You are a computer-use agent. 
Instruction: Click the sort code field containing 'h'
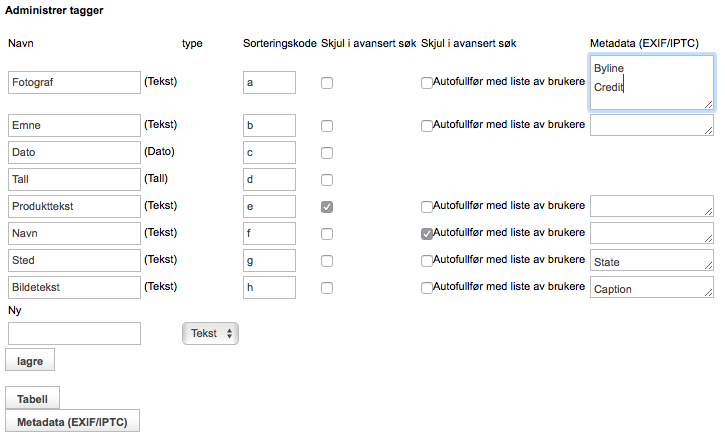(269, 288)
